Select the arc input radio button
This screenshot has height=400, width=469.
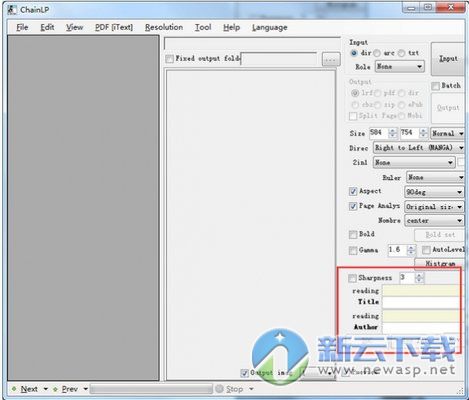coord(377,53)
